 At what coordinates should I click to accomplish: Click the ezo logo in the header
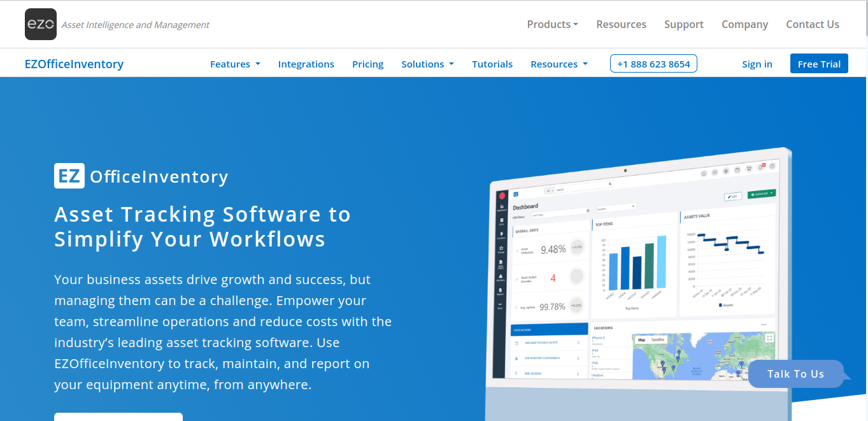click(41, 24)
